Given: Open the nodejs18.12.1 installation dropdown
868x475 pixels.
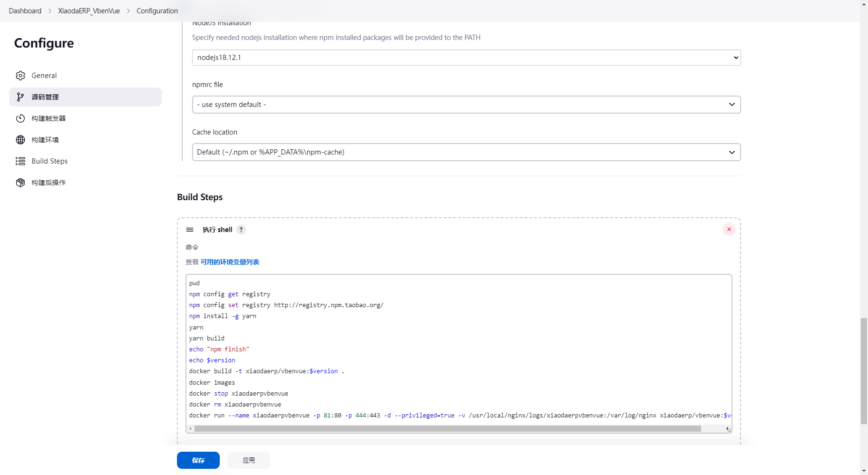Looking at the screenshot, I should 466,58.
